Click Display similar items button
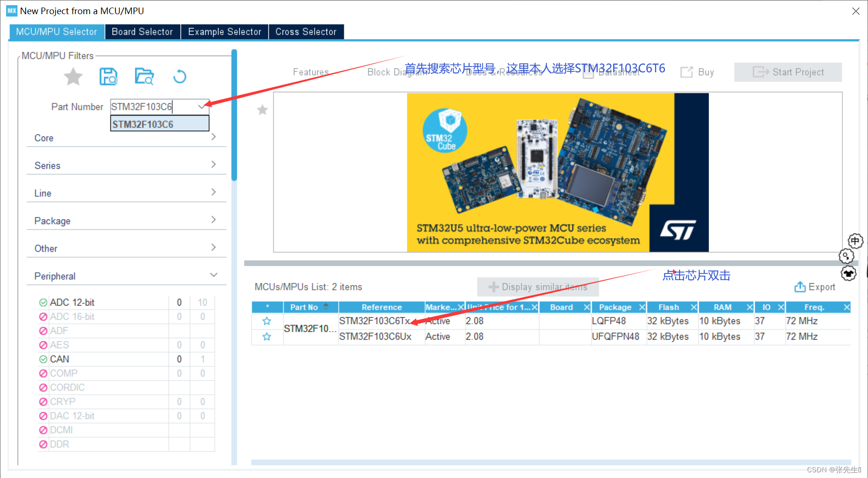Screen dimensions: 868x478 (x=538, y=287)
